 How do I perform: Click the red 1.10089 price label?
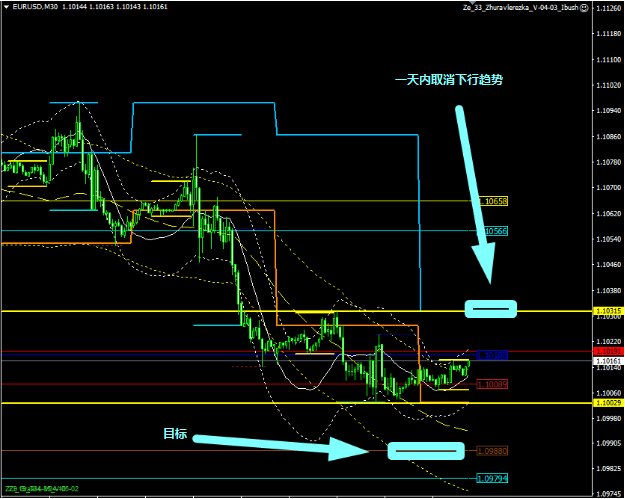point(492,385)
